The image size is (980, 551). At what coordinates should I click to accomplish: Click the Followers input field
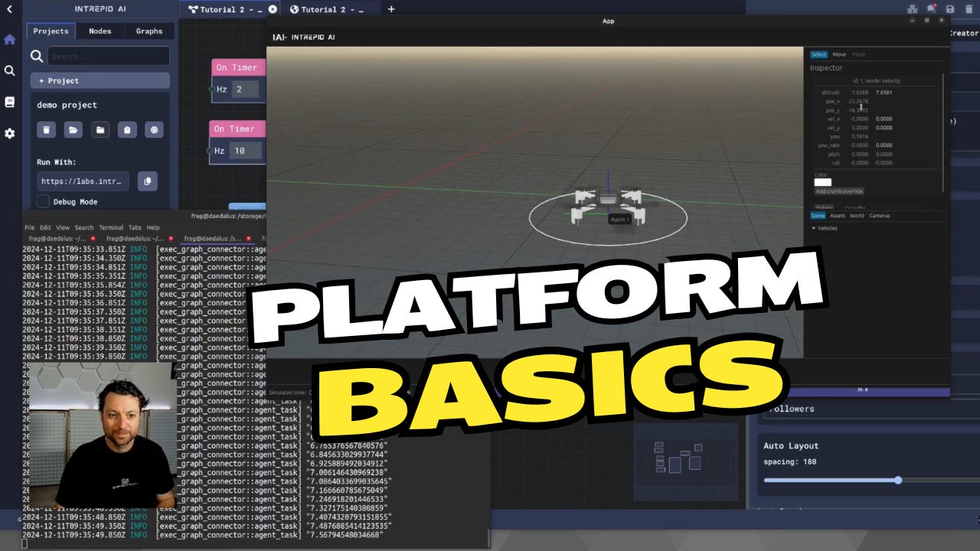tap(873, 409)
